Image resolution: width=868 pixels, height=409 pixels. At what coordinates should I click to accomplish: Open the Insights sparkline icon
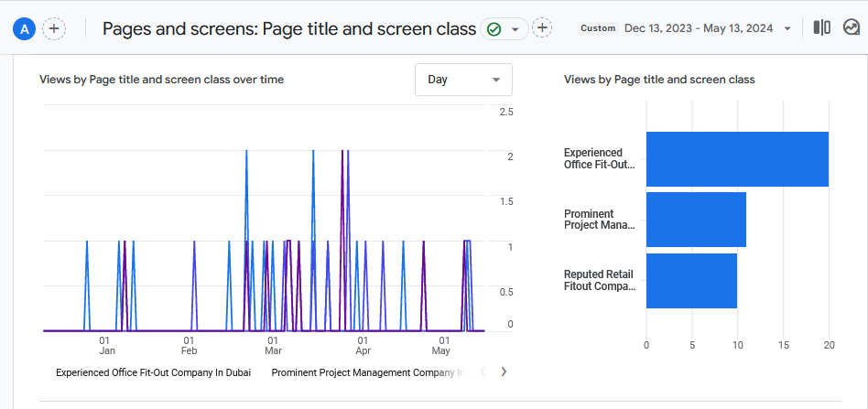(x=851, y=28)
